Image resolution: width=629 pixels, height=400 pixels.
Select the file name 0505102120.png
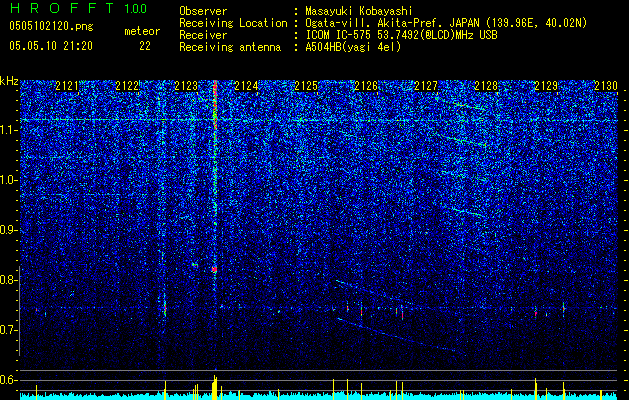point(51,27)
